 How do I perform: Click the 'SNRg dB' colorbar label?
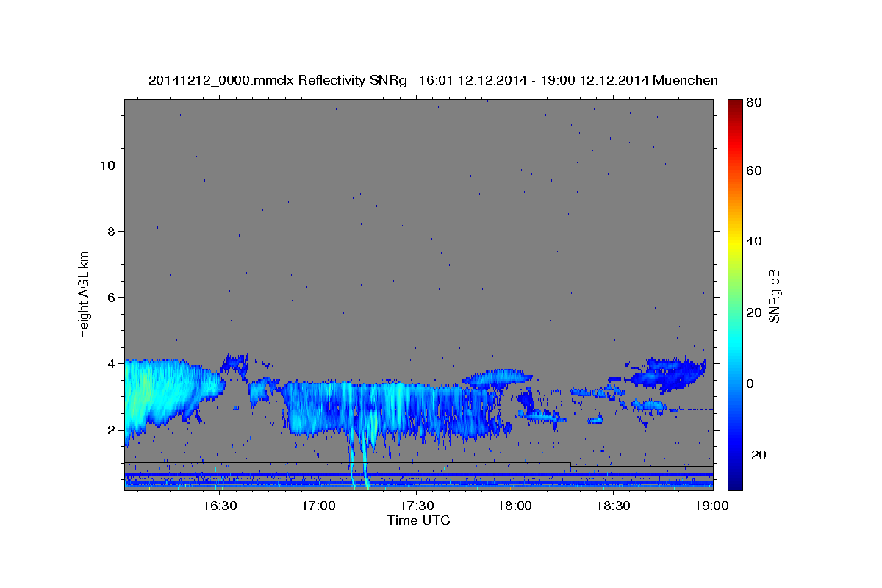pos(774,295)
